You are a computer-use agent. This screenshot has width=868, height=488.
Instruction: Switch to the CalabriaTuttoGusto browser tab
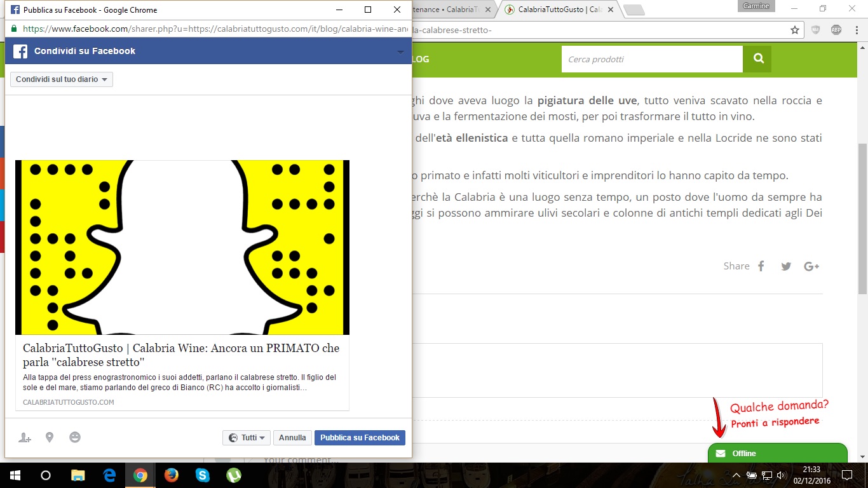(559, 10)
